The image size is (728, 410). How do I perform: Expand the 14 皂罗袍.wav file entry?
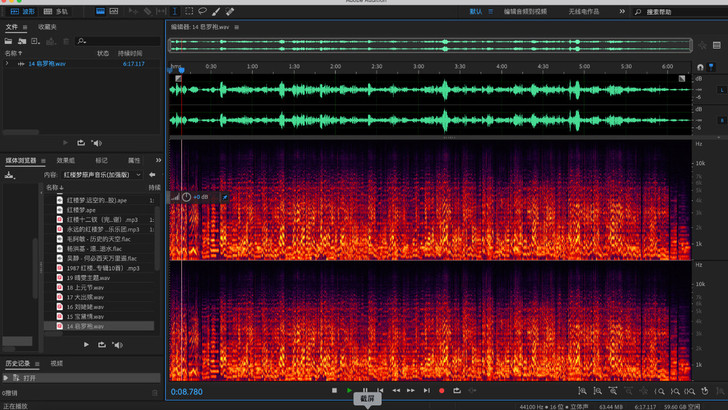tap(8, 63)
